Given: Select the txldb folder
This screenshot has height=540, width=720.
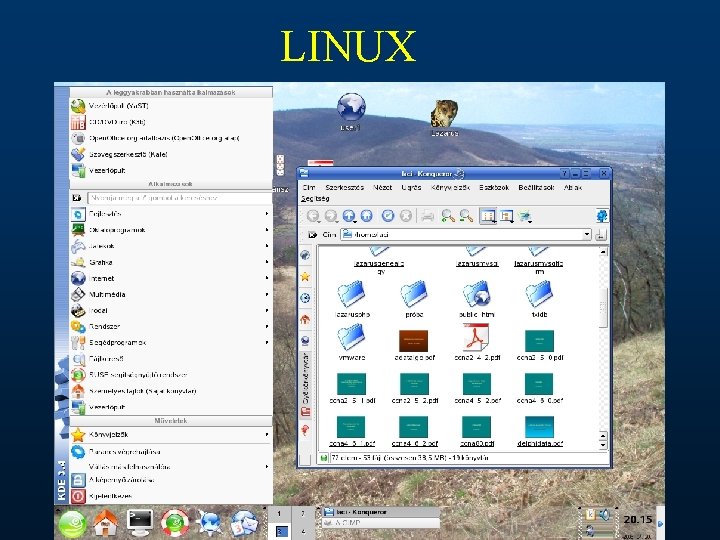Looking at the screenshot, I should tap(539, 299).
